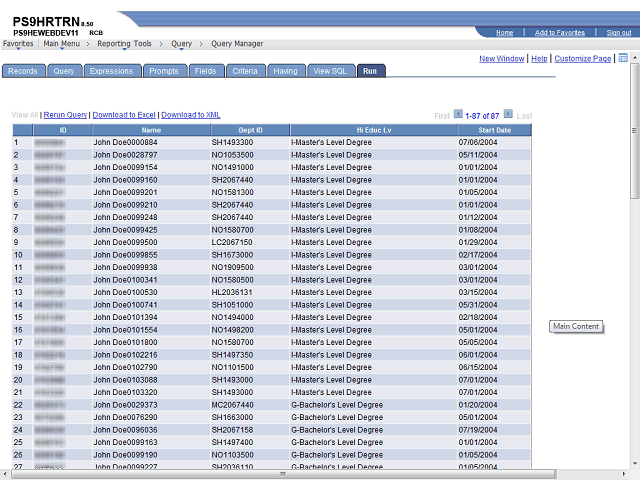Screen dimensions: 640x480
Task: Click the Main Content button
Action: pyautogui.click(x=576, y=327)
